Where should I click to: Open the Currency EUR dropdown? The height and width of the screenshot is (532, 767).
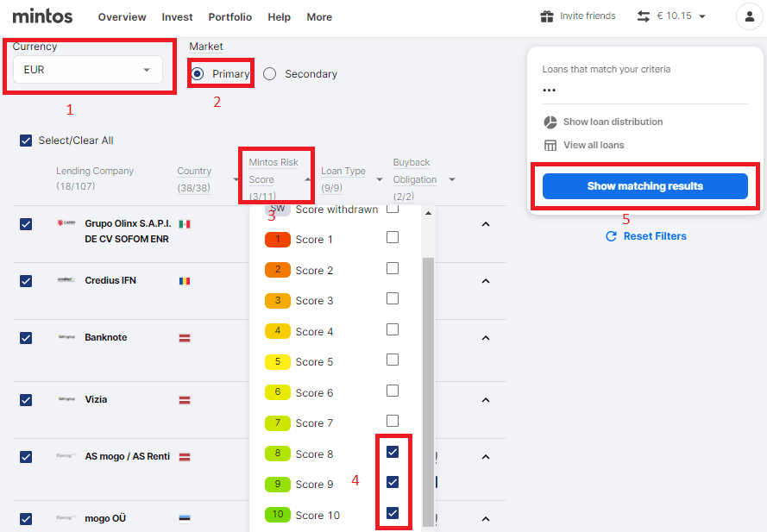click(x=88, y=70)
